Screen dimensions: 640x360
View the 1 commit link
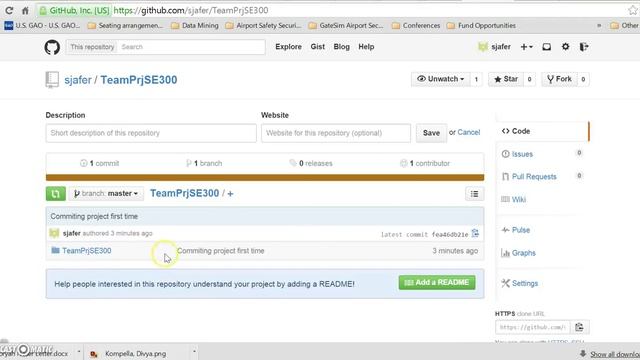tap(100, 163)
